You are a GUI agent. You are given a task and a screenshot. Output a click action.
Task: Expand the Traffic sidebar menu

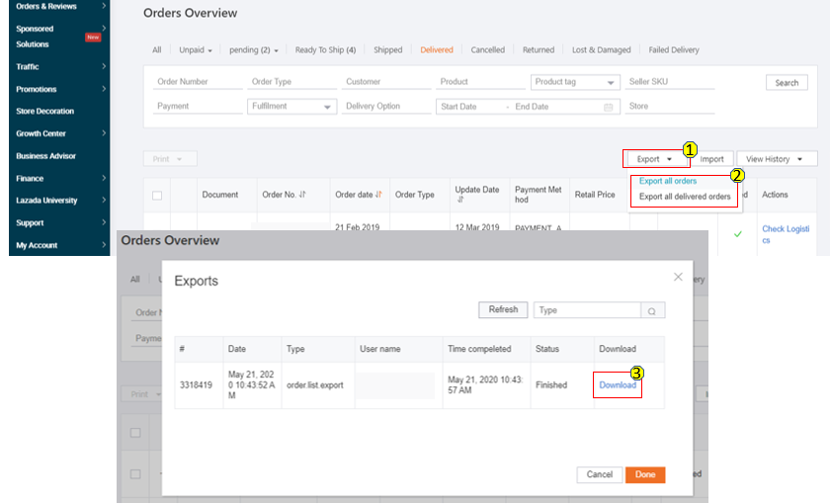[x=60, y=67]
